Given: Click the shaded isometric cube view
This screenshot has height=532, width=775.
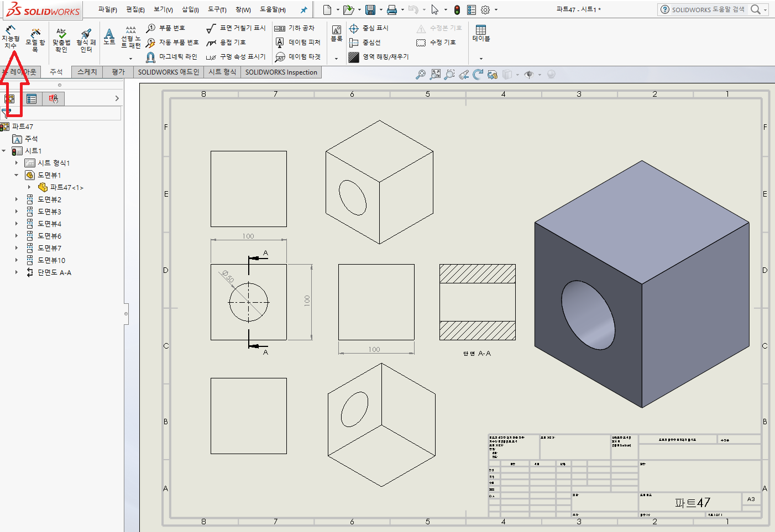Looking at the screenshot, I should coord(642,284).
